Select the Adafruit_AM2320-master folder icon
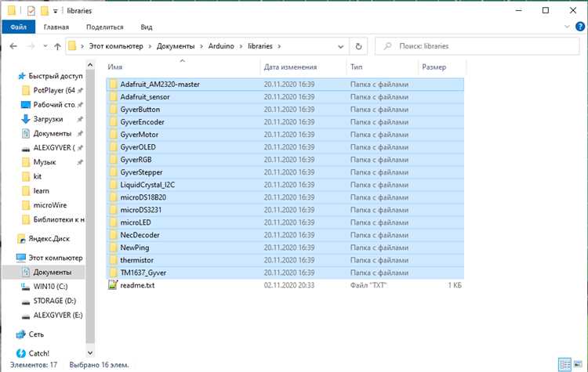 tap(113, 85)
